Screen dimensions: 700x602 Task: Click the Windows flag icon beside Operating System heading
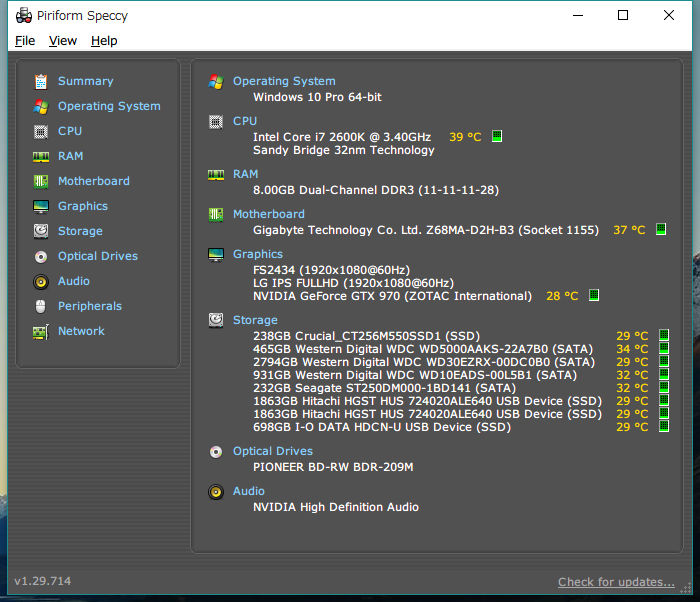click(216, 81)
